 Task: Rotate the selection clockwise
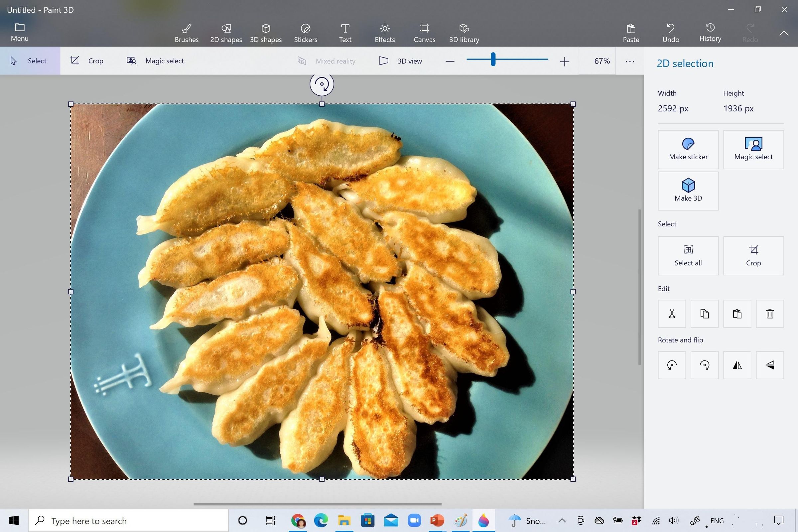pos(704,365)
